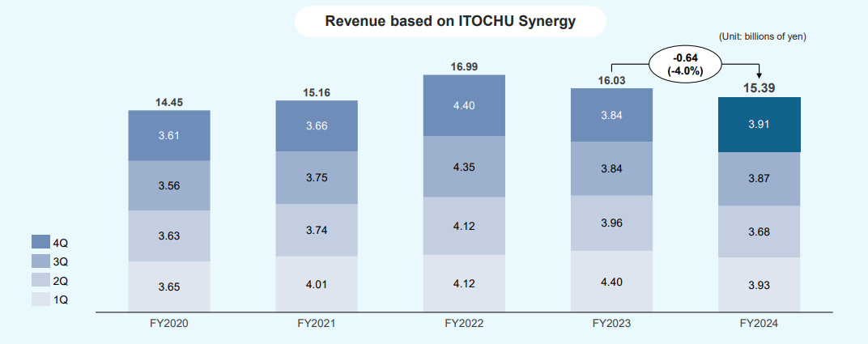Click the FY2020 total '14.45'
This screenshot has height=344, width=868.
pyautogui.click(x=169, y=102)
